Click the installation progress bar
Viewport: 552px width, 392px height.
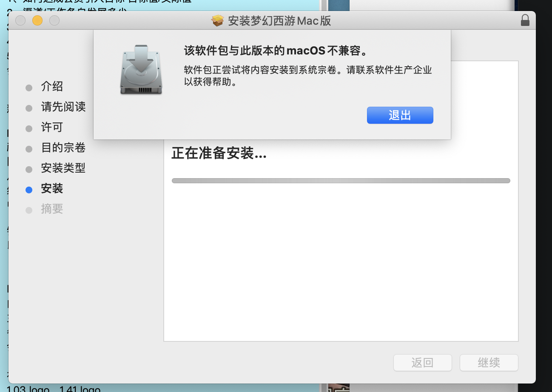click(341, 181)
